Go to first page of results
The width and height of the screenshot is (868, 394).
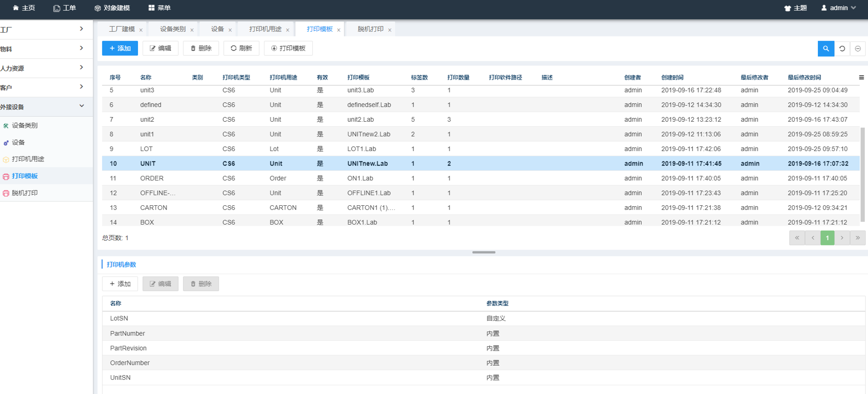coord(797,238)
